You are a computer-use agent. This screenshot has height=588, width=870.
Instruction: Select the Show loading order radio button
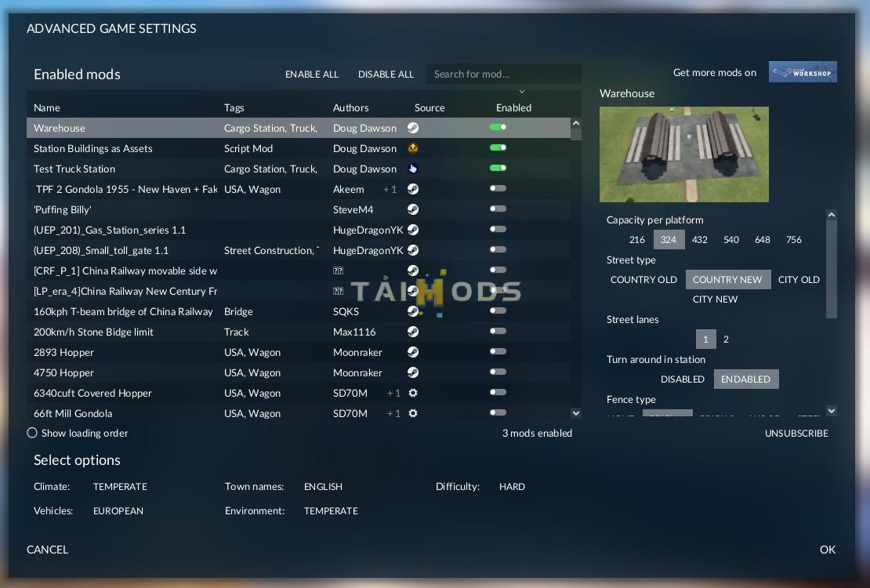click(x=32, y=433)
